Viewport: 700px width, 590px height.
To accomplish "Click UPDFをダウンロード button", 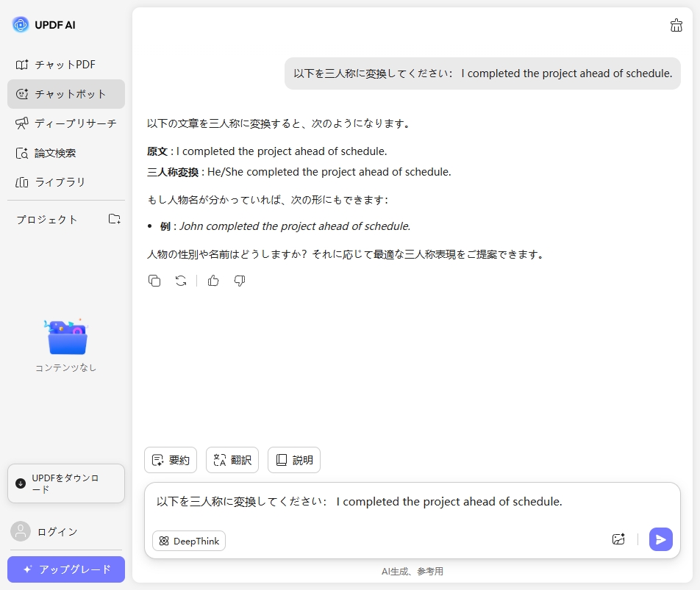I will click(x=66, y=483).
